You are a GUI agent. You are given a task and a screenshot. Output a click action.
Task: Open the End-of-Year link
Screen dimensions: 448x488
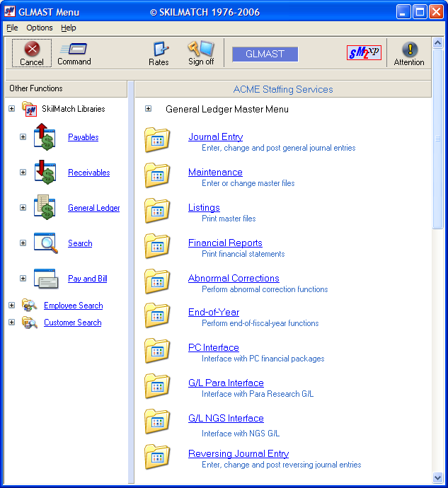[x=214, y=312]
